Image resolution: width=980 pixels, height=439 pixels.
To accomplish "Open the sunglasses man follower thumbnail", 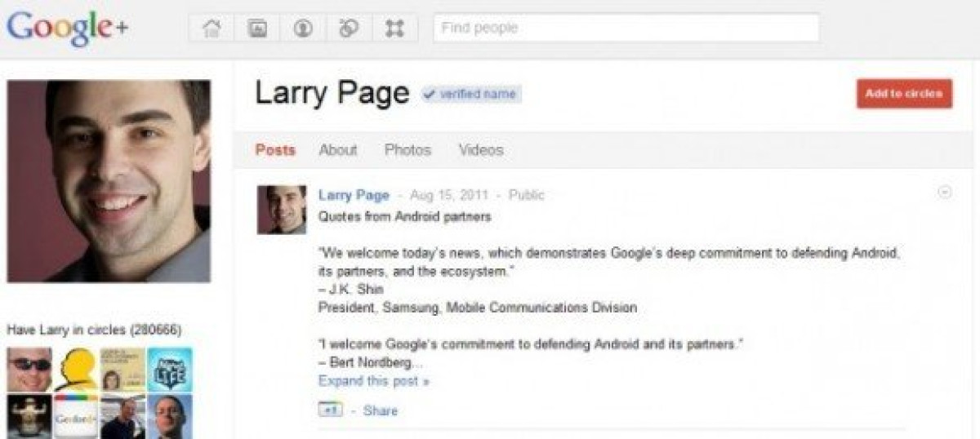I will point(29,370).
